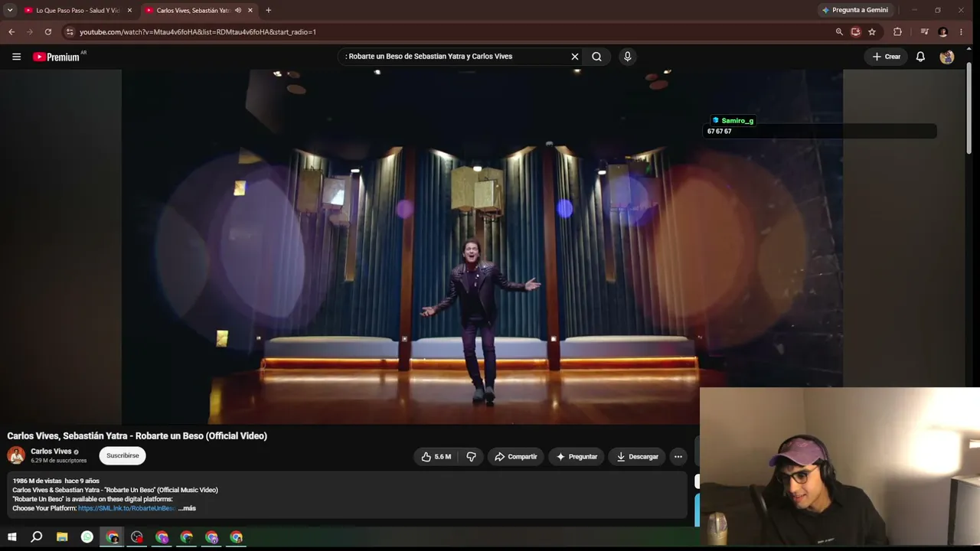The height and width of the screenshot is (551, 980).
Task: Open the Carlos Vives channel name link
Action: pyautogui.click(x=51, y=452)
